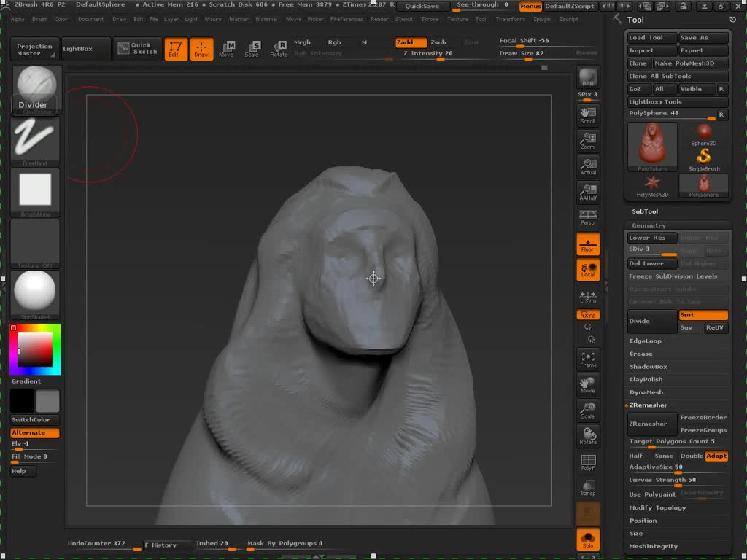This screenshot has width=747, height=560.
Task: Toggle the Floor grid
Action: click(588, 244)
